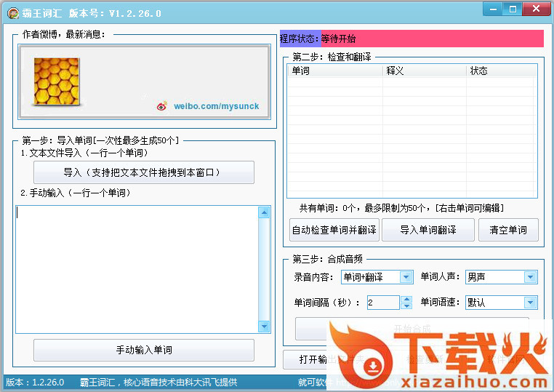Click the app icon in the title bar

point(12,13)
